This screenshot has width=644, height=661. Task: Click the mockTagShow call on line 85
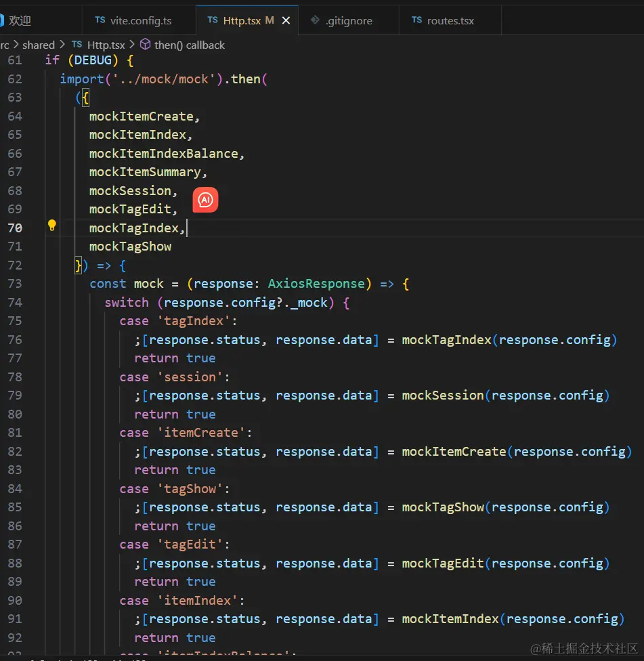point(443,507)
